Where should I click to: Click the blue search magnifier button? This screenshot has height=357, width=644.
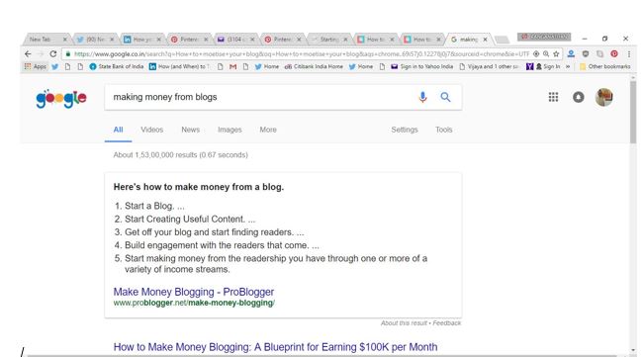tap(445, 97)
